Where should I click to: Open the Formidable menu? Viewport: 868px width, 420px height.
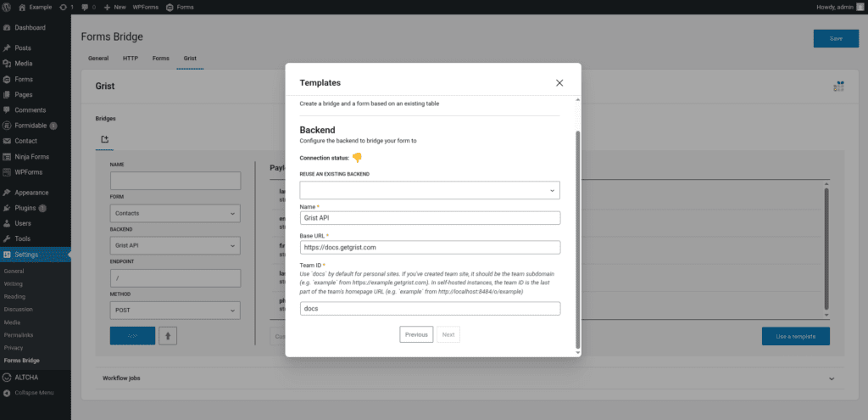point(36,126)
